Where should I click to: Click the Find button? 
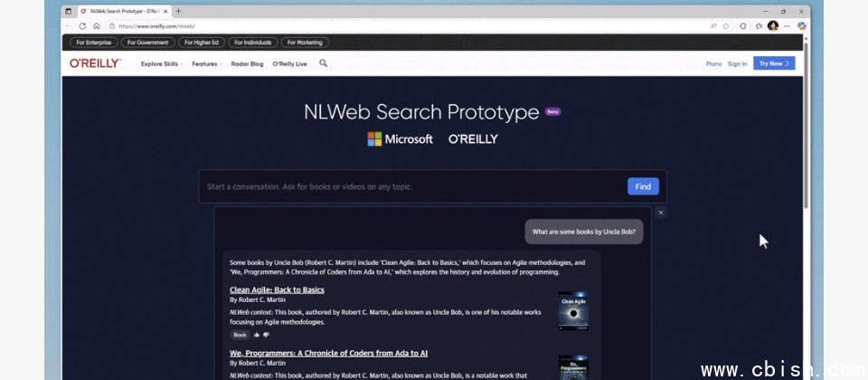(x=643, y=186)
